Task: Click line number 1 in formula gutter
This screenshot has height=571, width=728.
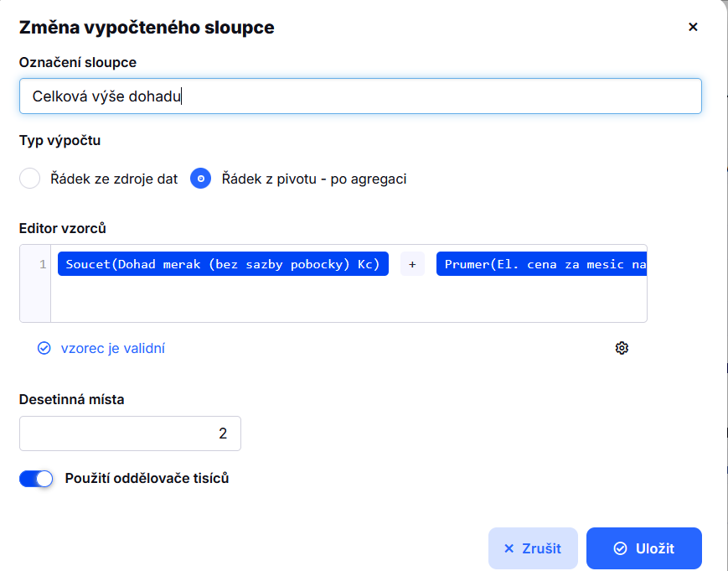Action: [x=43, y=265]
